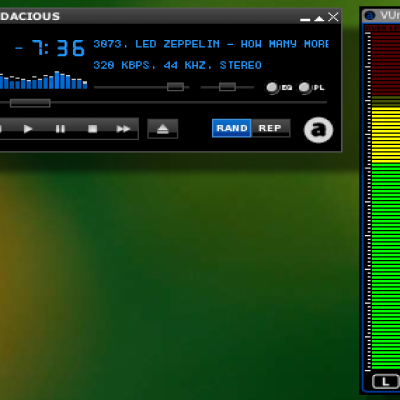The image size is (400, 400).
Task: Click the round Audacious logo button
Action: pos(318,130)
